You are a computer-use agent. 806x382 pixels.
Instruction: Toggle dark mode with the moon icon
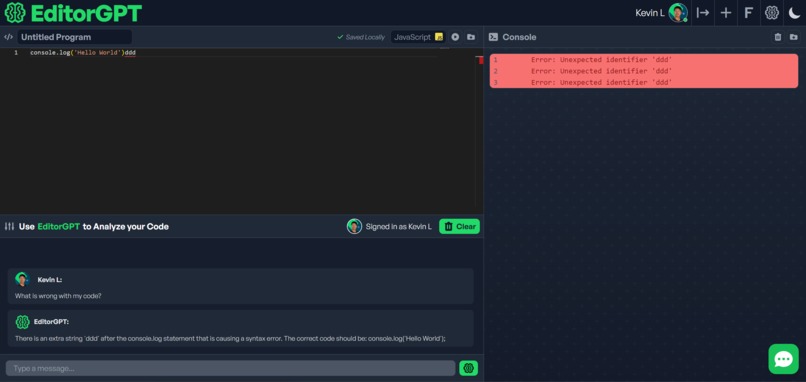pos(795,13)
